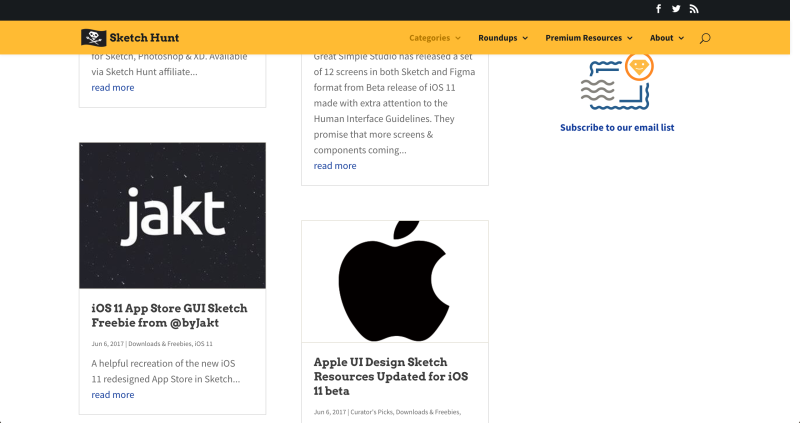This screenshot has width=800, height=423.
Task: Open the Twitter social icon
Action: (x=676, y=9)
